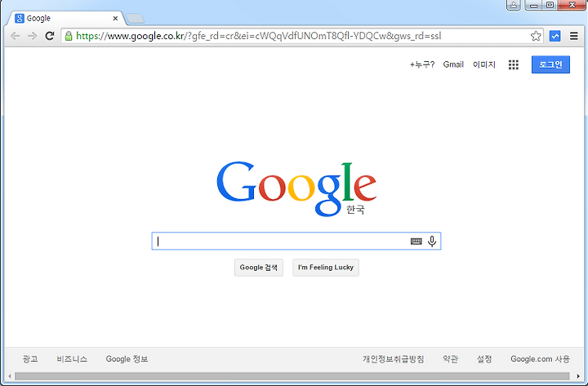Click the blue 로그인 sign-in button
The height and width of the screenshot is (386, 588).
(x=550, y=64)
